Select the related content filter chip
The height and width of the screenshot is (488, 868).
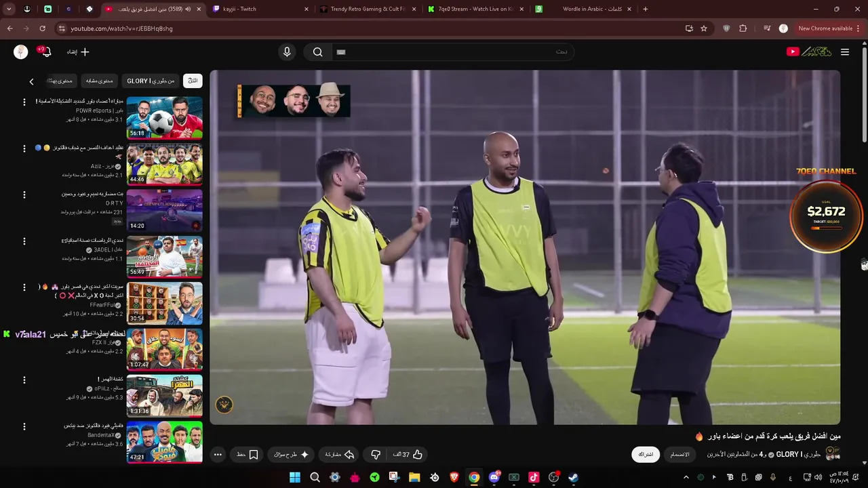pos(99,81)
